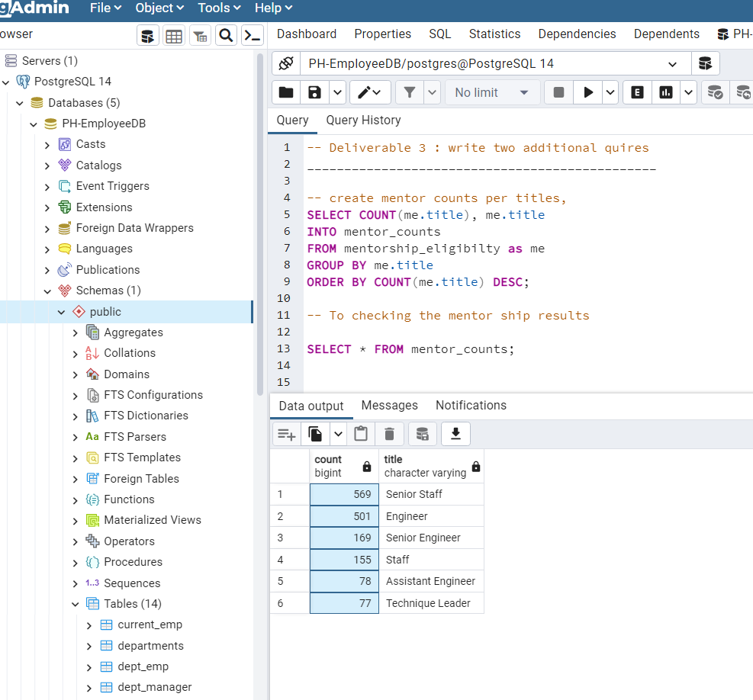The image size is (753, 700).
Task: Click the Explain (E) icon
Action: (637, 92)
